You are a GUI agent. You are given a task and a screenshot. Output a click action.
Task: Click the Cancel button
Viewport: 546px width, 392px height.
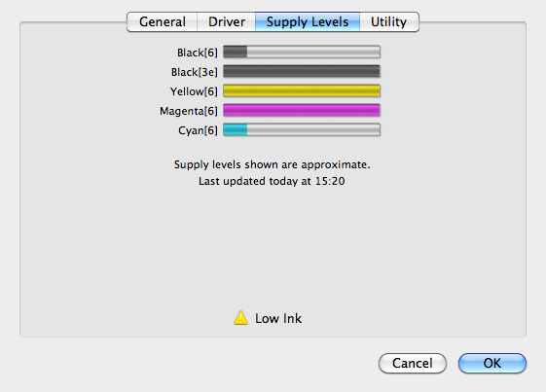413,363
